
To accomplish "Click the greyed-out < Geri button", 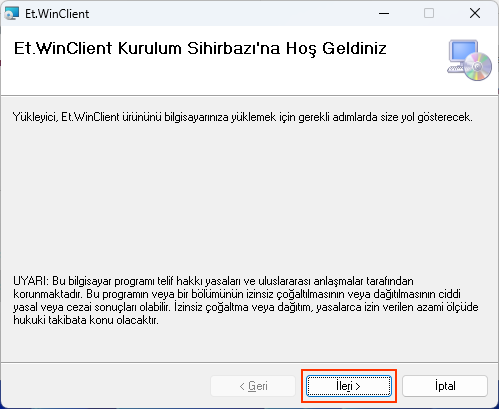I will (253, 386).
